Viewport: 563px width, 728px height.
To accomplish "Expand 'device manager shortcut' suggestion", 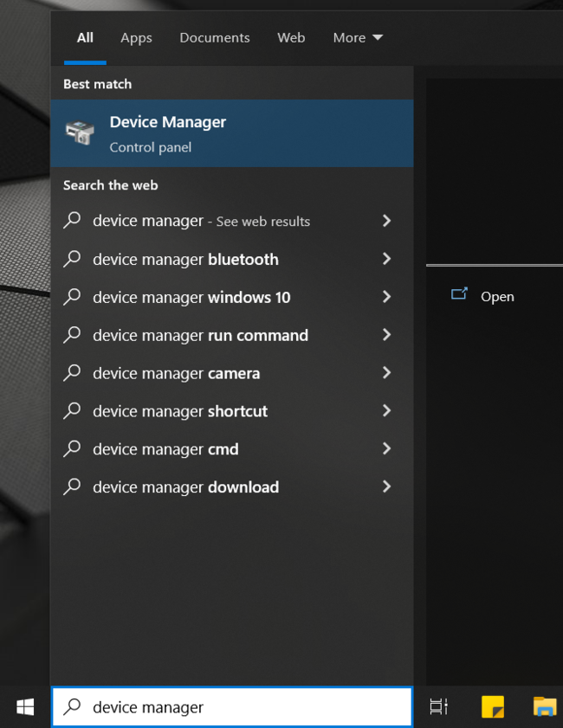I will tap(386, 411).
